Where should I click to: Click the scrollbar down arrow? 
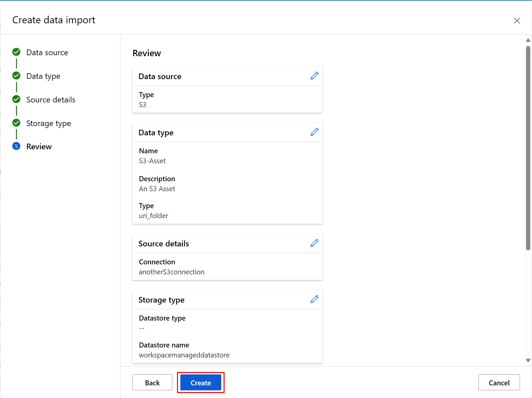click(528, 360)
